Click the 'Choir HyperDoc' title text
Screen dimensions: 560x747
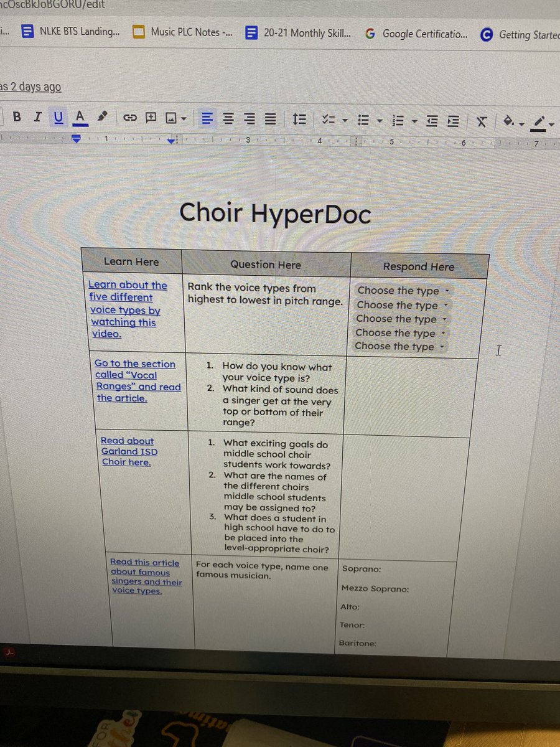275,214
